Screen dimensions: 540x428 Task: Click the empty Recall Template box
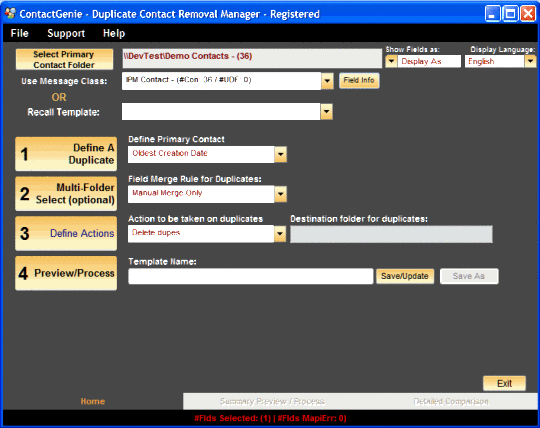click(x=221, y=112)
